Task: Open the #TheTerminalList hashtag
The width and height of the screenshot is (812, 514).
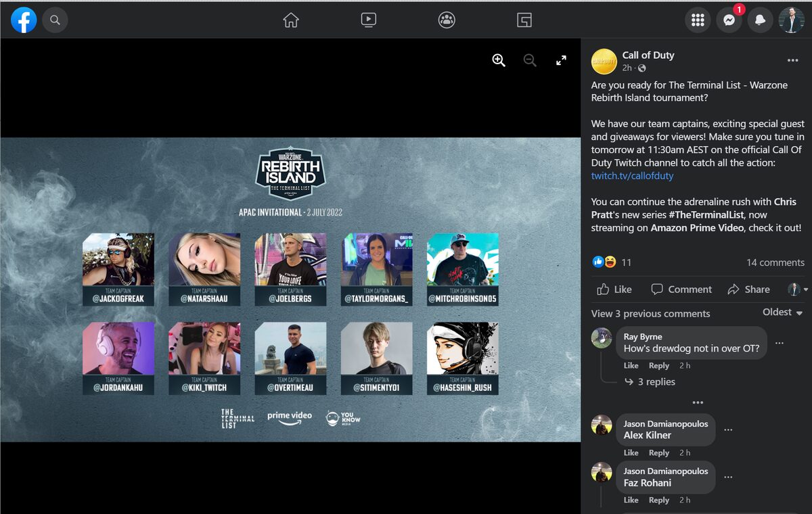Action: pos(708,215)
